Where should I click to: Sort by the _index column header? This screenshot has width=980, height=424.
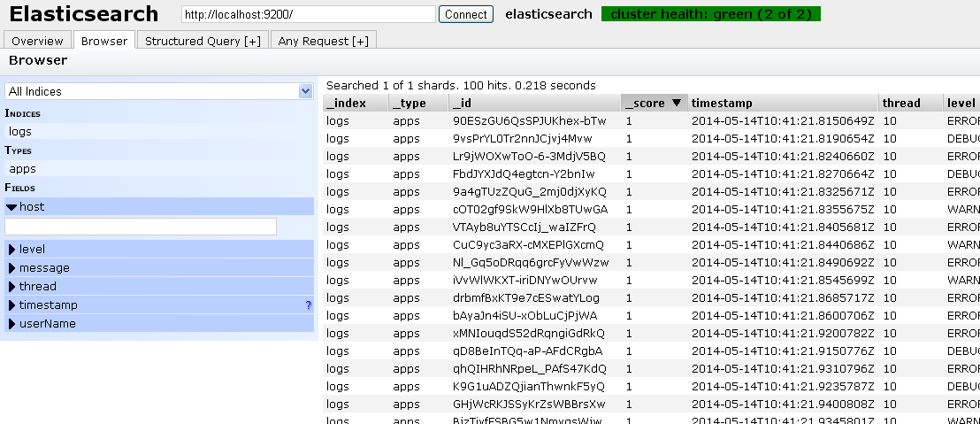355,104
